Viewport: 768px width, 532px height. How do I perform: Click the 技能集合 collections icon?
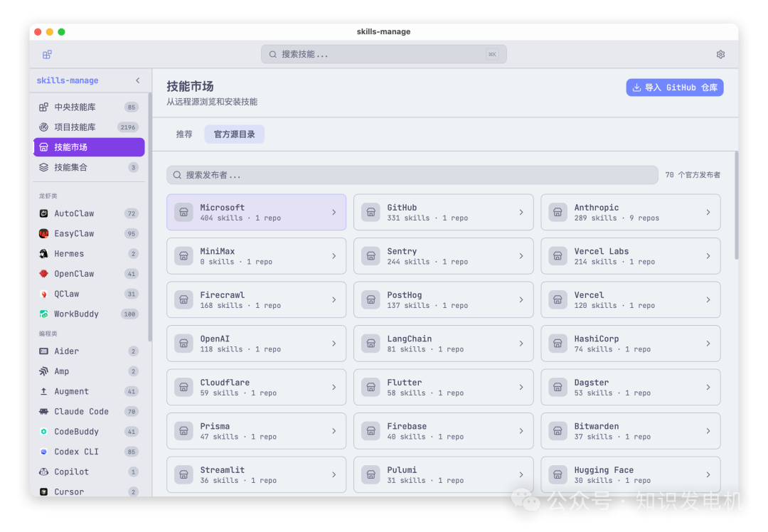44,167
